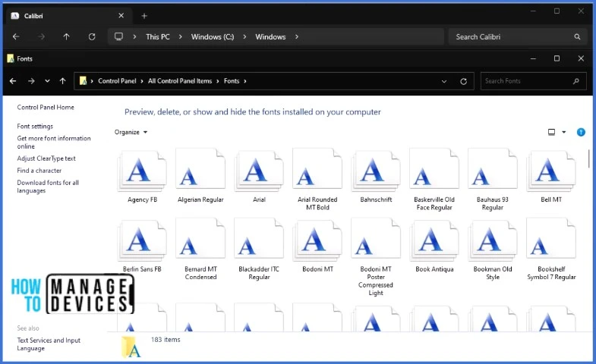Refresh the Fonts window address bar
This screenshot has width=596, height=364.
pos(463,81)
